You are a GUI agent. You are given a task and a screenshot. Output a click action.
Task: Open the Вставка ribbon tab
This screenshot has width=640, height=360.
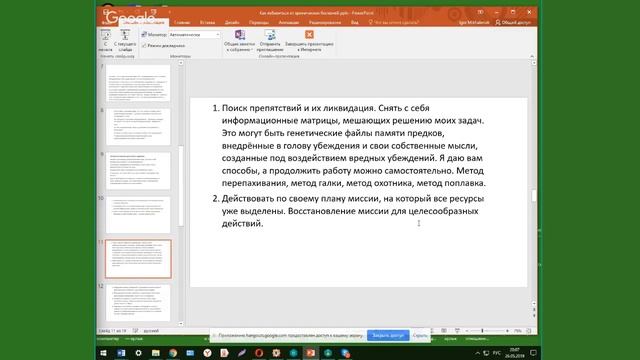pos(207,22)
